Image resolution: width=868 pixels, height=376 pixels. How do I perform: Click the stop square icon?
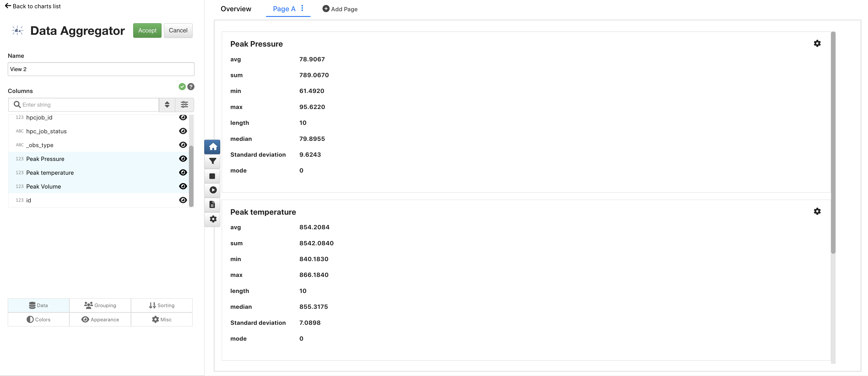(212, 176)
